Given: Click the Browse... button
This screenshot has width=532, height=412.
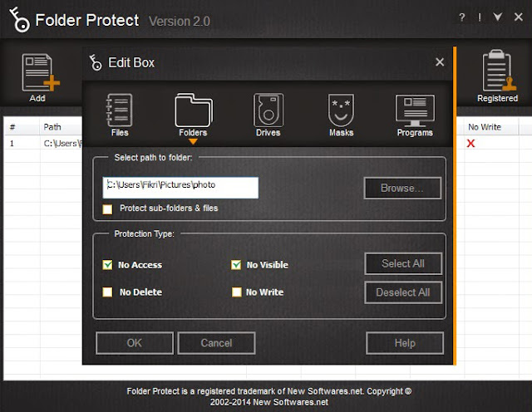Looking at the screenshot, I should click(x=402, y=189).
